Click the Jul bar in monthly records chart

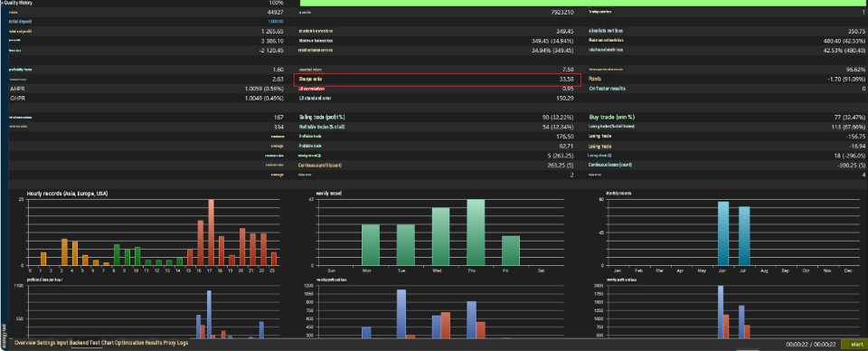(744, 236)
